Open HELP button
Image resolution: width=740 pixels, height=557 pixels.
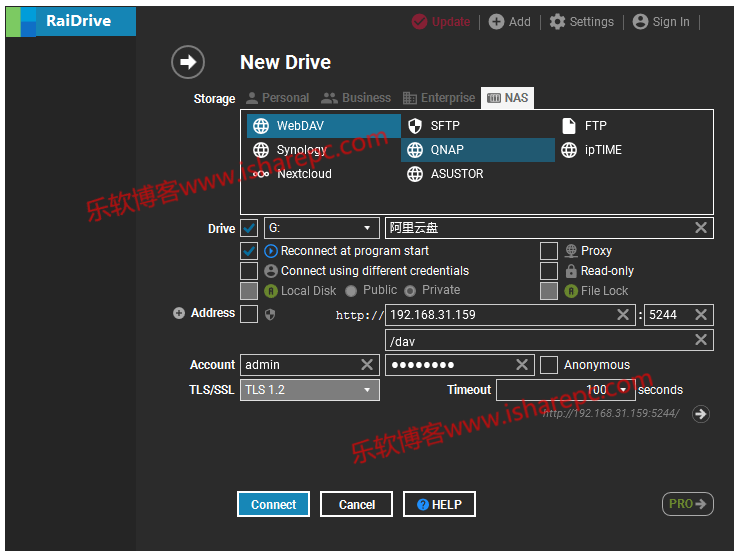pos(439,504)
